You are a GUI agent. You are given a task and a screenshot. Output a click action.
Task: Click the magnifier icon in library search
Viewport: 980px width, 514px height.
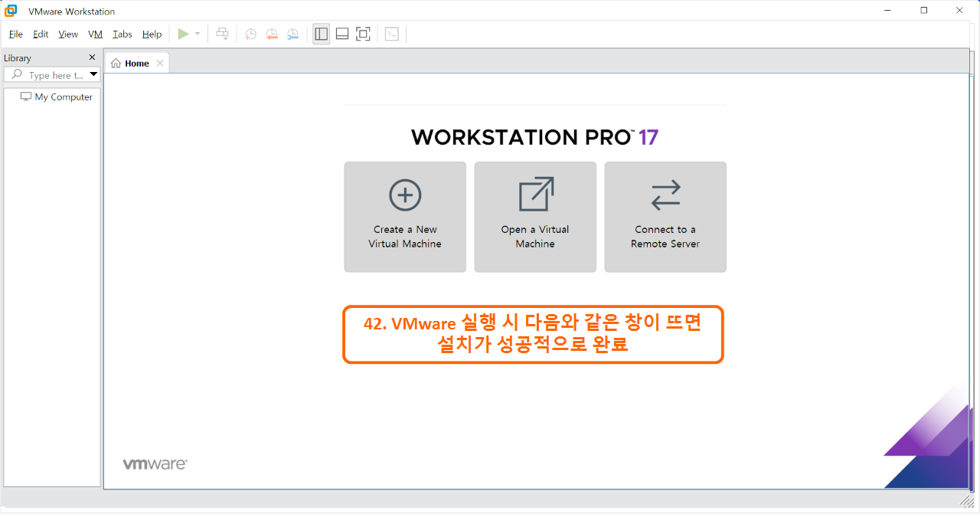[17, 75]
